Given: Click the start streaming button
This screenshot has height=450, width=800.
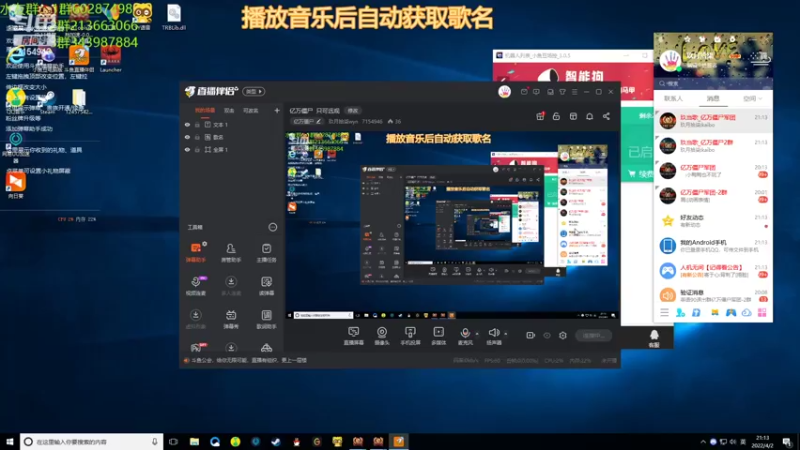Looking at the screenshot, I should click(593, 335).
